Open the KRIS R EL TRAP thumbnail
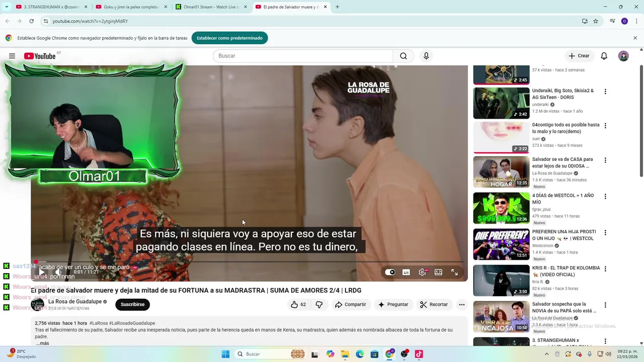 click(x=501, y=281)
